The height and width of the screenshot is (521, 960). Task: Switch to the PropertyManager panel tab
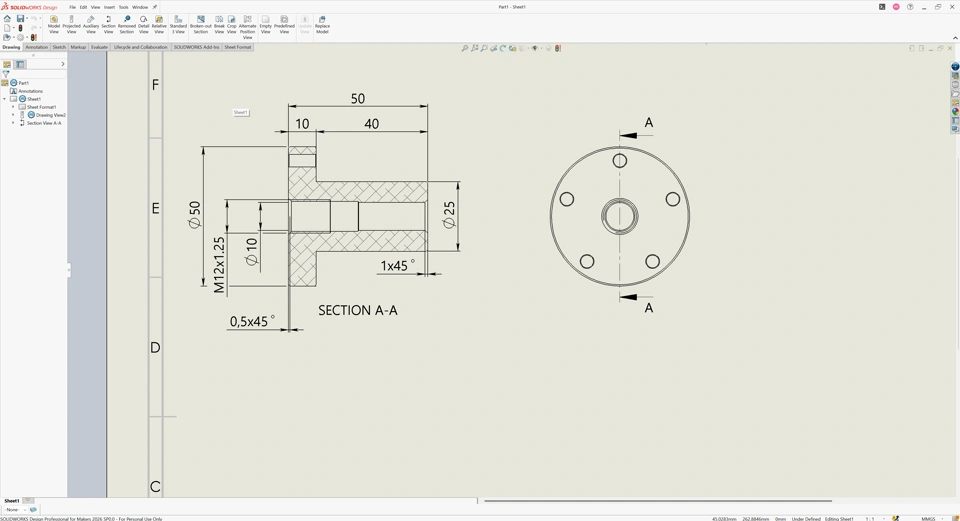(x=20, y=64)
